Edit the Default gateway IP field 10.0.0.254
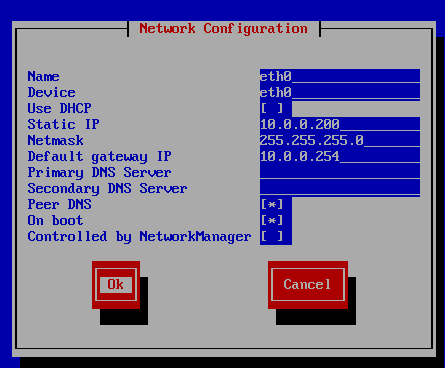 340,156
